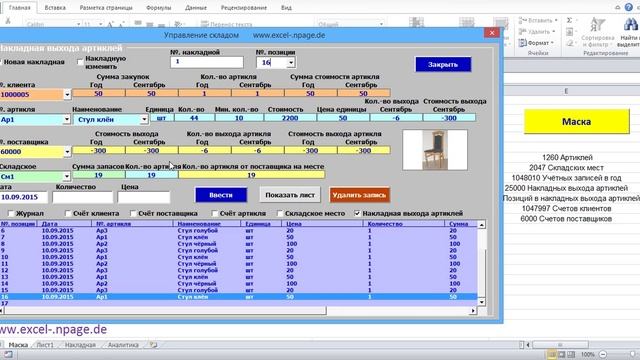The width and height of the screenshot is (640, 360).
Task: Switch to Normal view in status bar
Action: pyautogui.click(x=552, y=354)
